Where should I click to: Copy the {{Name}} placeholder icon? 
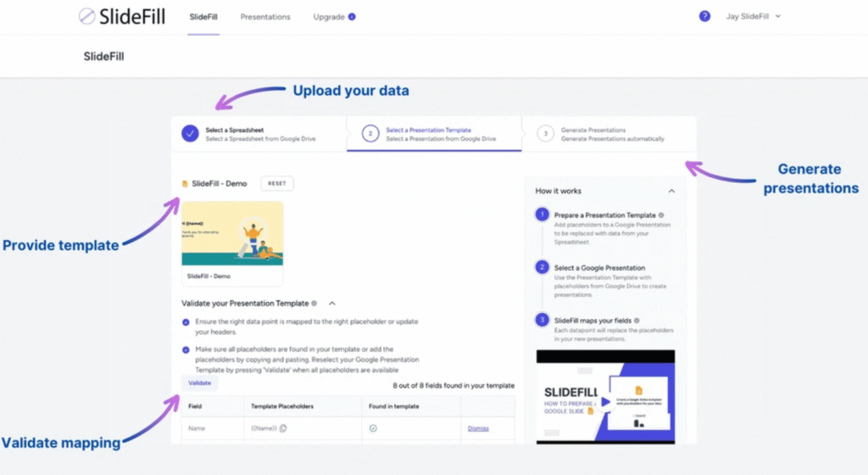click(283, 428)
